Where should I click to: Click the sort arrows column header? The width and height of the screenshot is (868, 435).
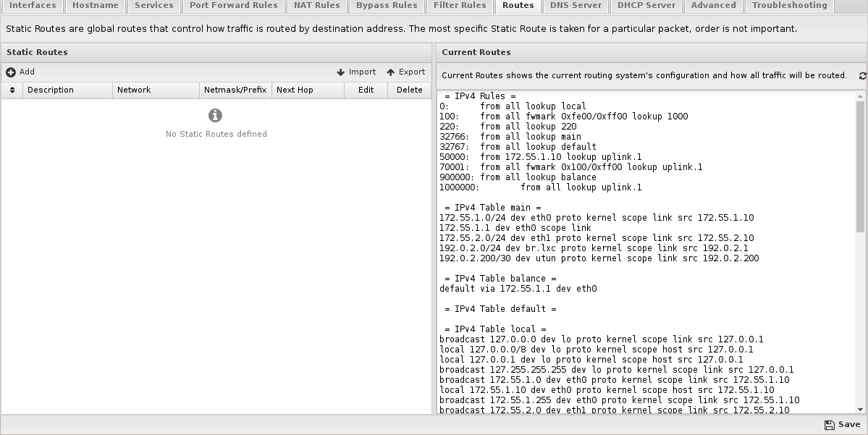[x=12, y=90]
